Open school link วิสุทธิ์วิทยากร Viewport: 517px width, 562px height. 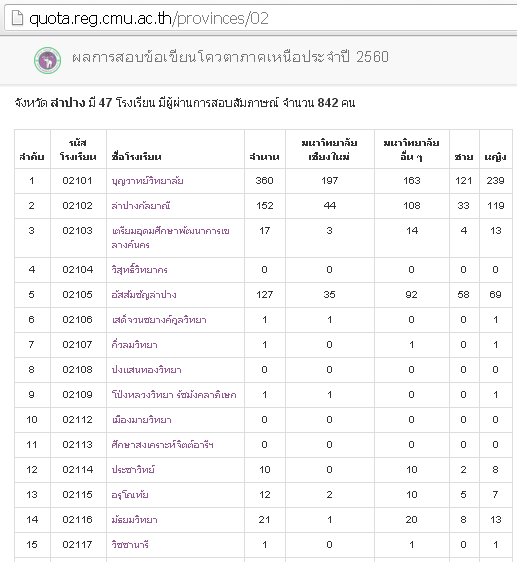(x=139, y=270)
